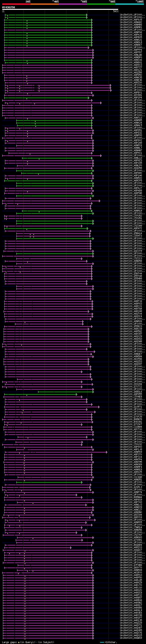146x644 pixels.
Task: Select the UniRef100_A8NDL8 row label
Action: pyautogui.click(x=131, y=42)
